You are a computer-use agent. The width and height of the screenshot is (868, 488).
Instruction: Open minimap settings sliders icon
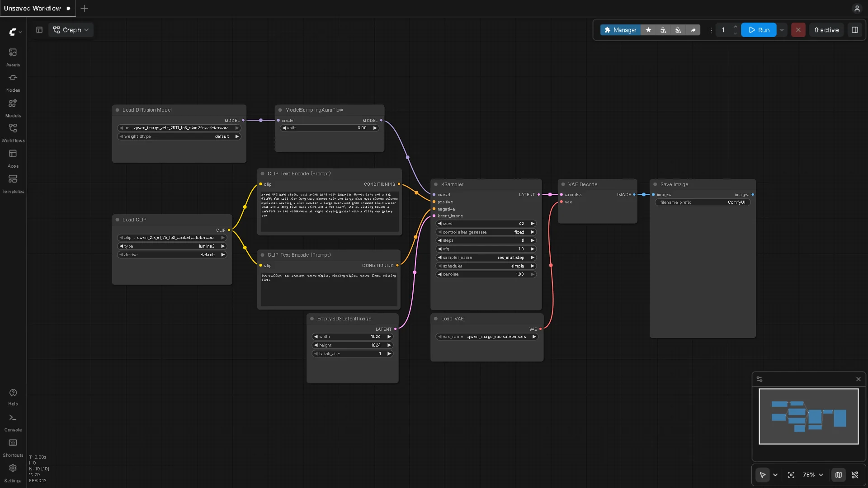[759, 379]
